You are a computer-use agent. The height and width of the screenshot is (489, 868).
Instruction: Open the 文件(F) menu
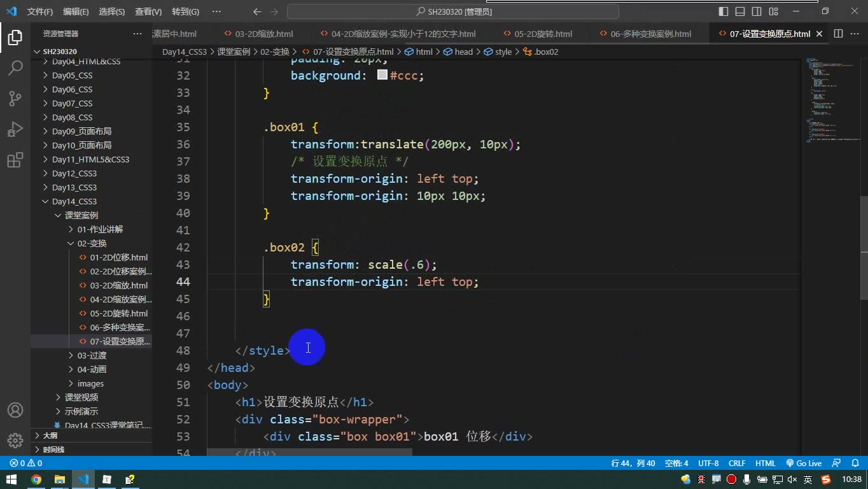(x=40, y=11)
